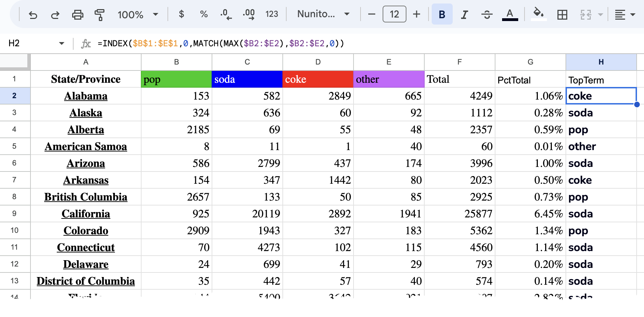Format as currency with dollar icon
The height and width of the screenshot is (317, 644).
[x=181, y=14]
